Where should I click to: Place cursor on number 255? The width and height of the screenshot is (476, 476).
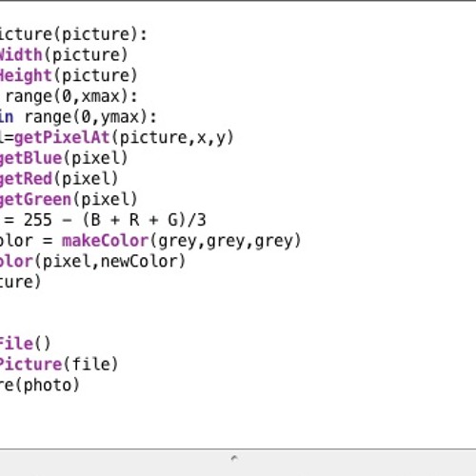pos(38,220)
